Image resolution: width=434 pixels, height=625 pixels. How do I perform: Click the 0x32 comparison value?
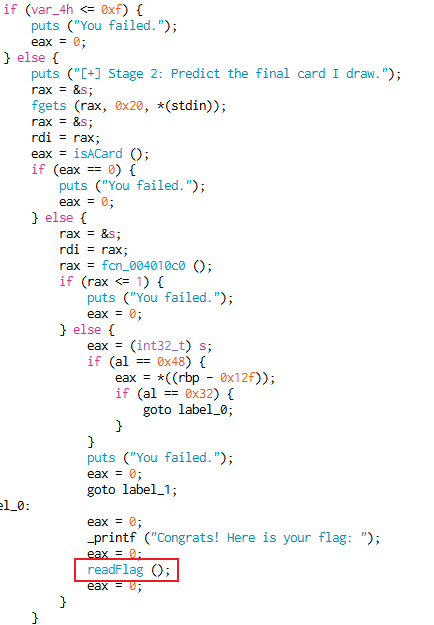[199, 393]
